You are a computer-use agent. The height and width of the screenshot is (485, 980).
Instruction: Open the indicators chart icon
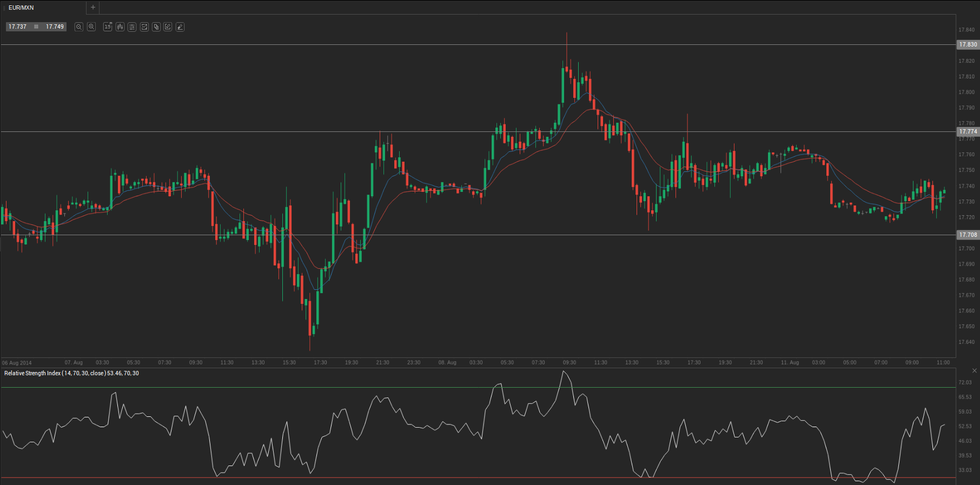click(x=144, y=26)
